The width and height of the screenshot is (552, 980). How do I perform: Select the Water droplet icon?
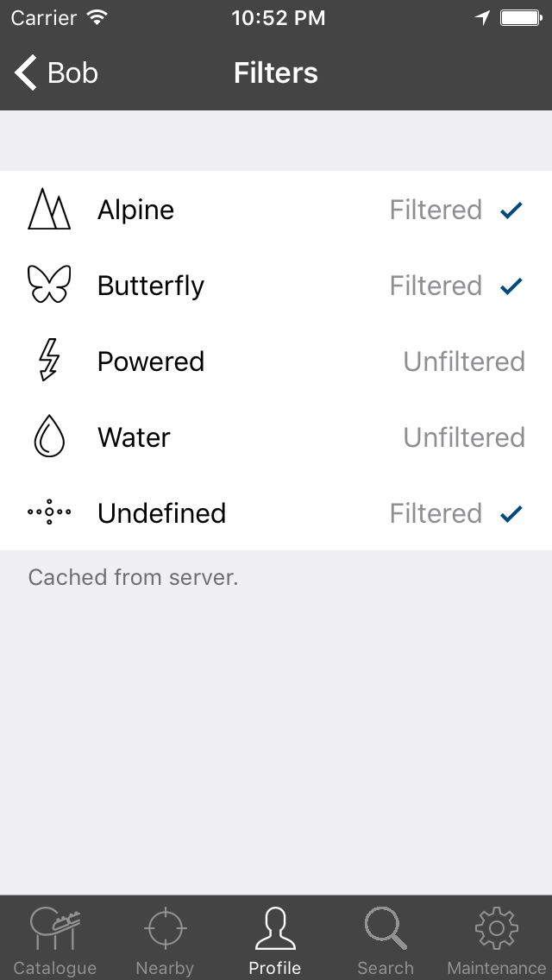coord(49,437)
